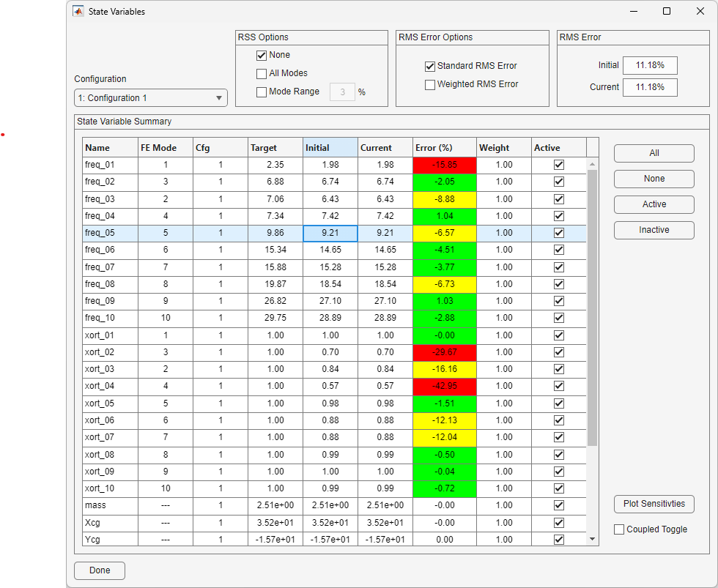The image size is (718, 588).
Task: Click the scroll up arrow of table
Action: click(x=592, y=164)
